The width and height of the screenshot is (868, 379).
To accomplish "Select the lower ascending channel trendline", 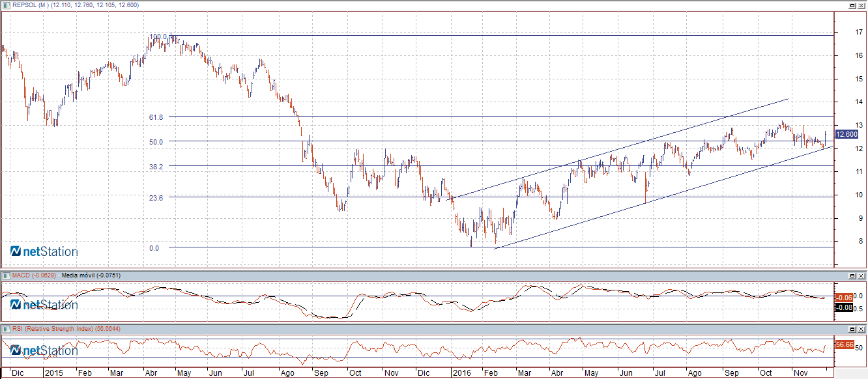I will point(665,197).
